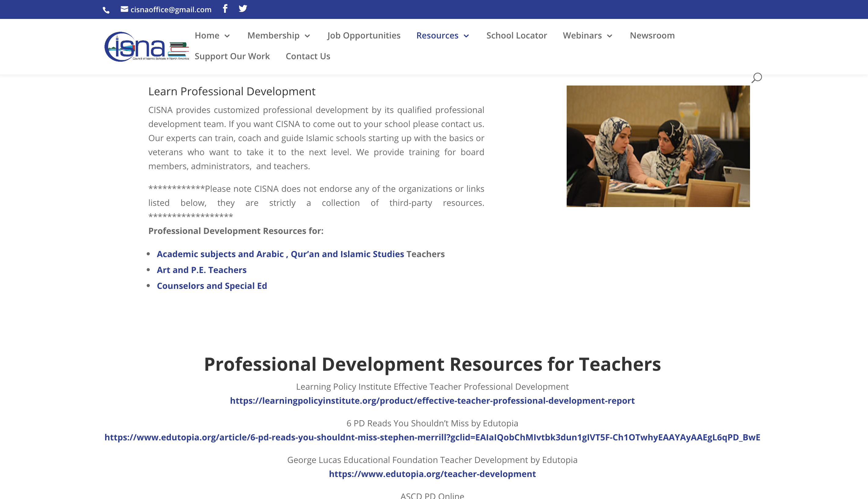The width and height of the screenshot is (868, 499).
Task: Click the Learn Professional Development heading
Action: pyautogui.click(x=232, y=92)
